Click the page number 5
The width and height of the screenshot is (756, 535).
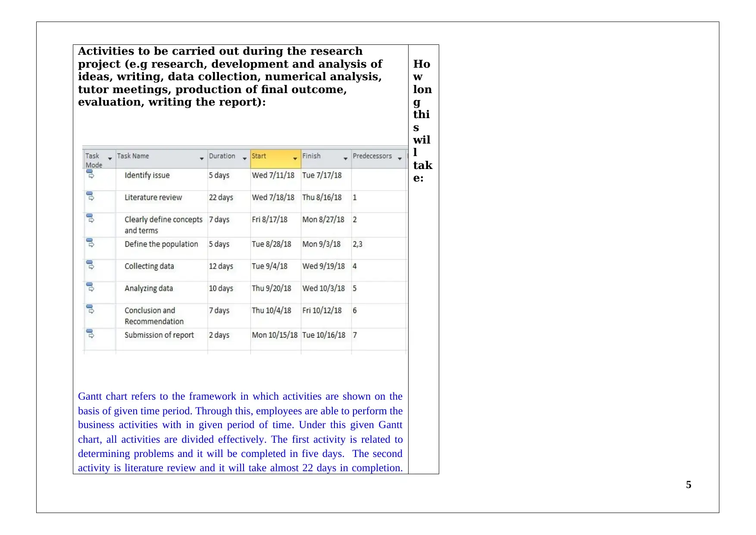tap(689, 485)
